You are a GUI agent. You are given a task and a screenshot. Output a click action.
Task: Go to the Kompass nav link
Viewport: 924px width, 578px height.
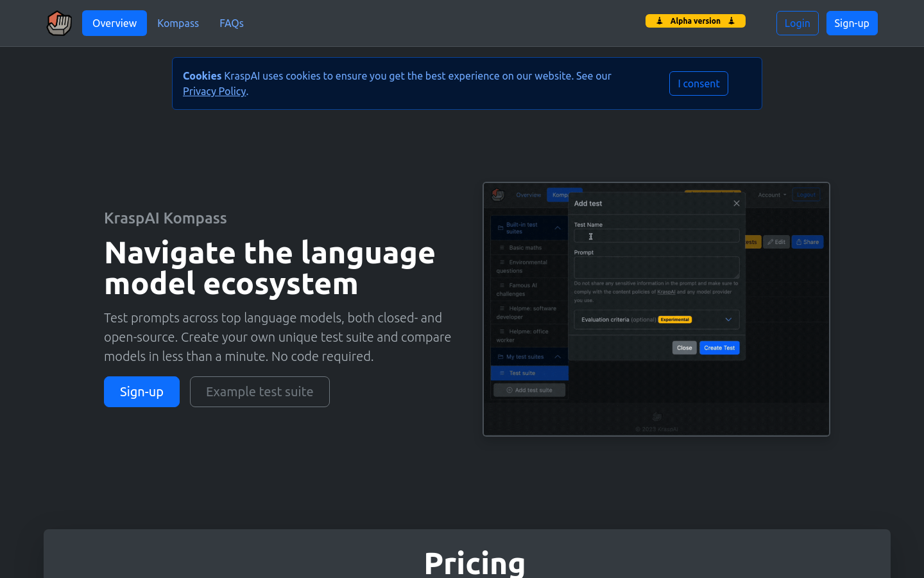pyautogui.click(x=178, y=23)
